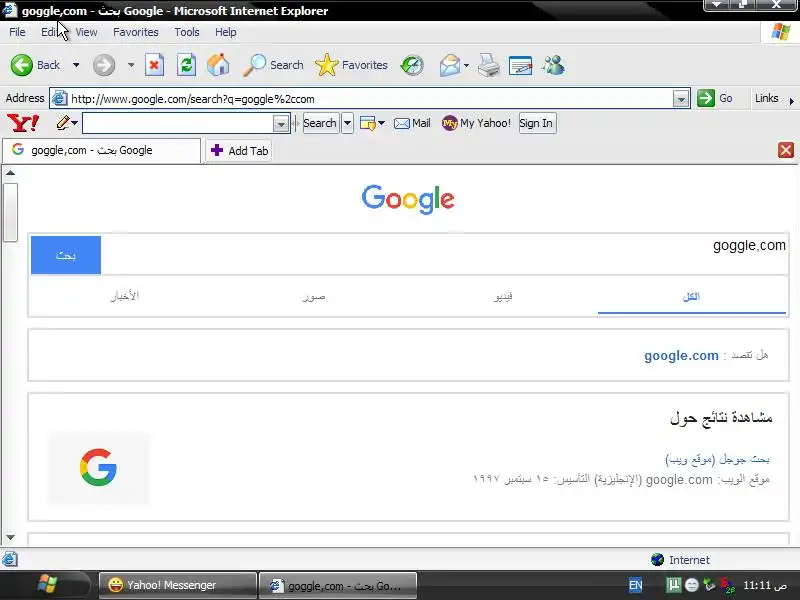The width and height of the screenshot is (800, 600).
Task: Open the address bar dropdown arrow
Action: [681, 98]
